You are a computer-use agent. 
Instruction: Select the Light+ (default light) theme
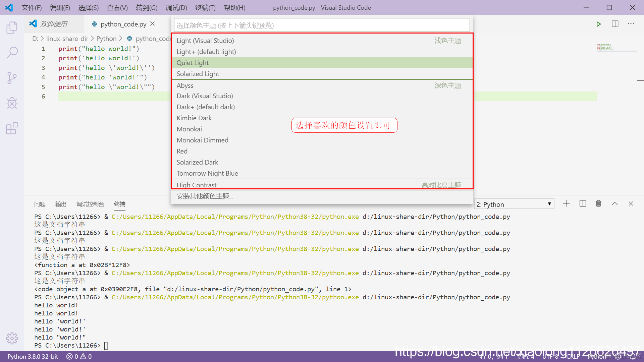coord(322,52)
